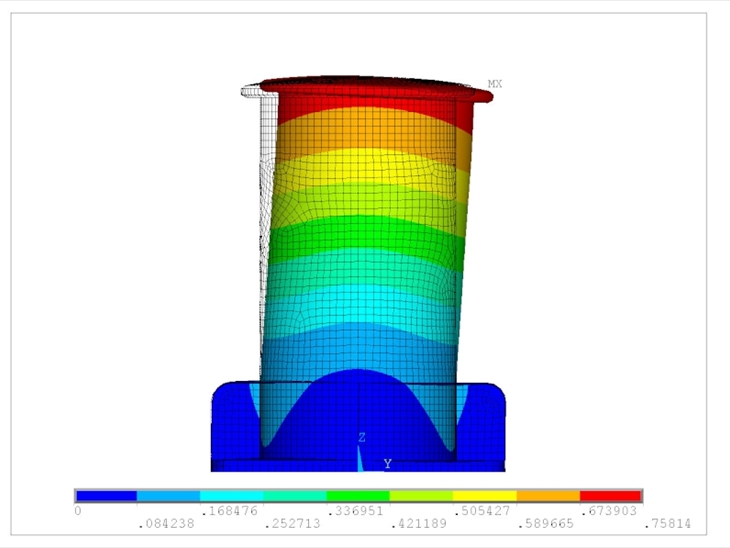The image size is (730, 548).
Task: Click the yellow legend band
Action: tap(485, 496)
